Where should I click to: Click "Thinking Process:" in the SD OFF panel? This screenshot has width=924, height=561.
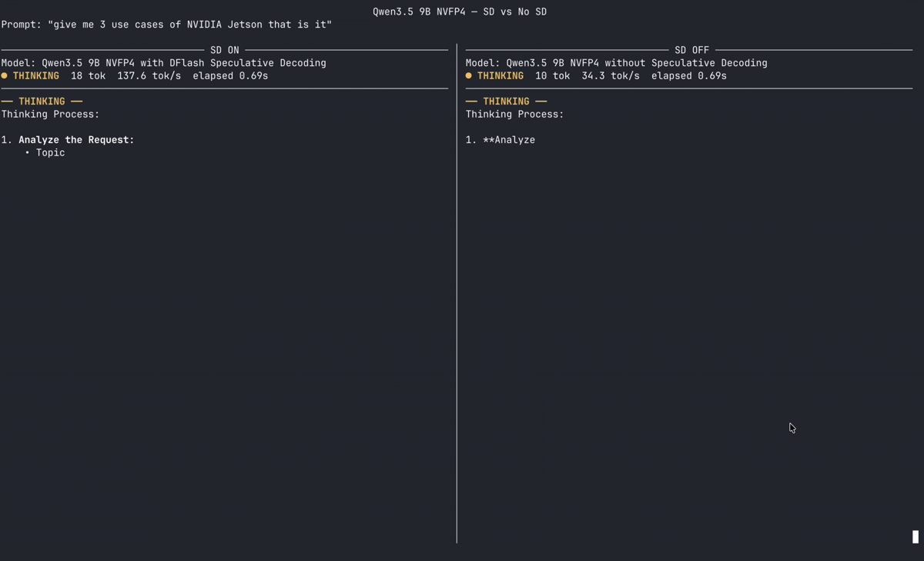tap(514, 114)
